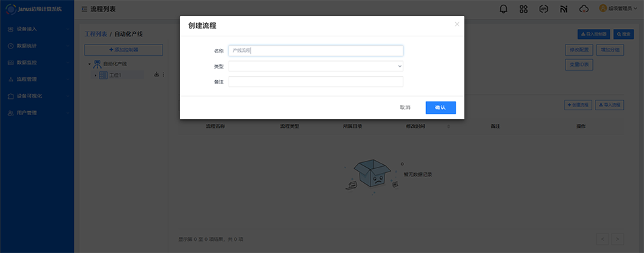Click the 创建流程 button behind dialog

click(578, 106)
